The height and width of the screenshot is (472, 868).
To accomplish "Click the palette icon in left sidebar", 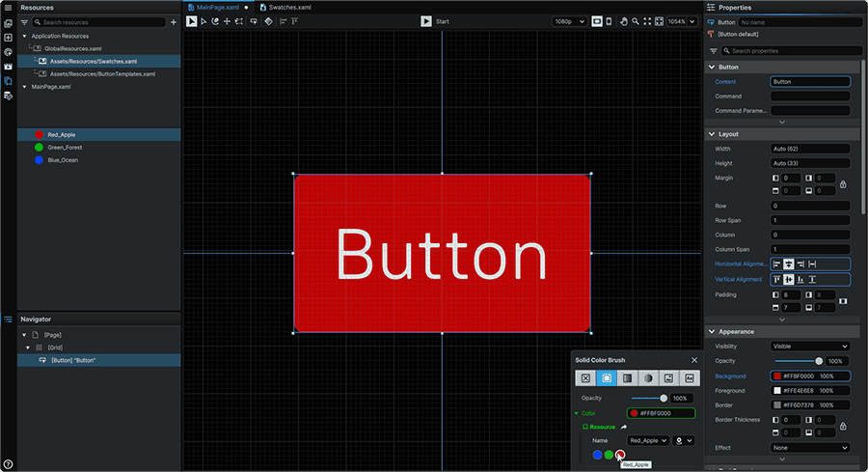I will [8, 52].
